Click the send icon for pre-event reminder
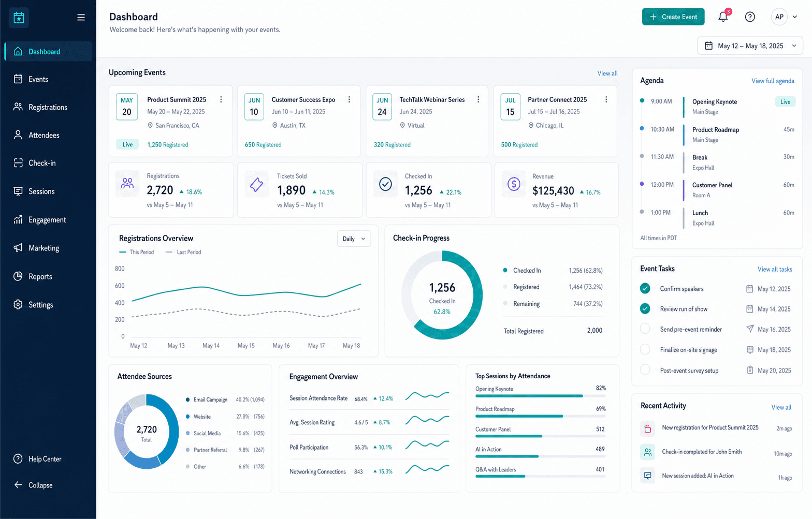The image size is (812, 519). (749, 329)
